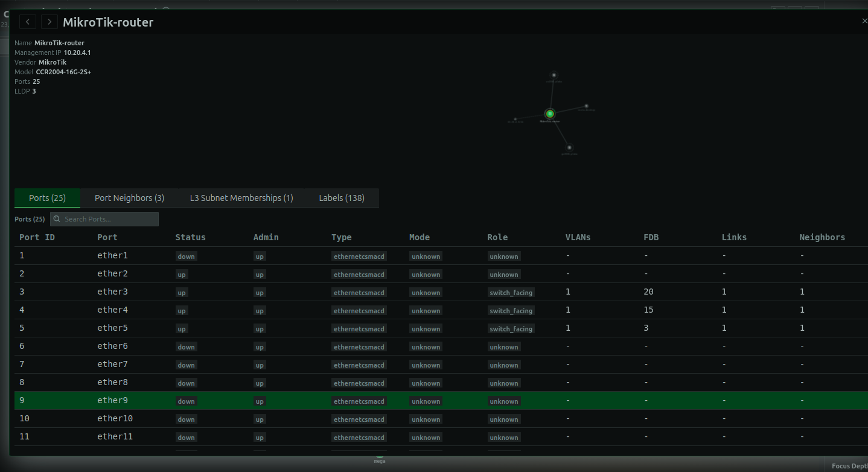Click the magnifier icon in Search Ports

pyautogui.click(x=57, y=219)
